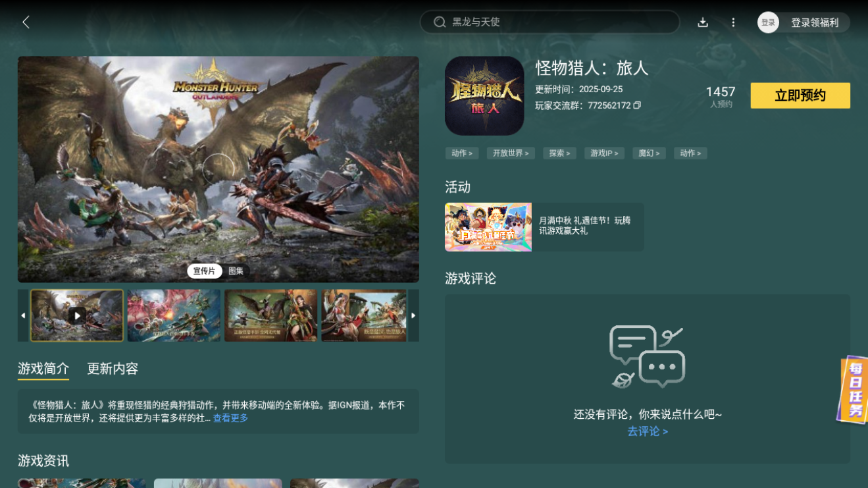The image size is (868, 488).
Task: Switch to the 宣传片 view
Action: [x=204, y=271]
